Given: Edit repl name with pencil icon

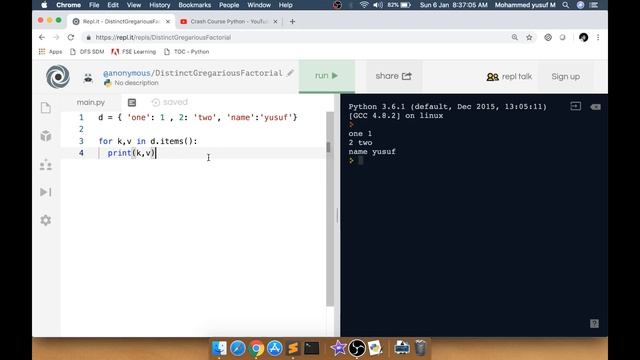Looking at the screenshot, I should (290, 73).
